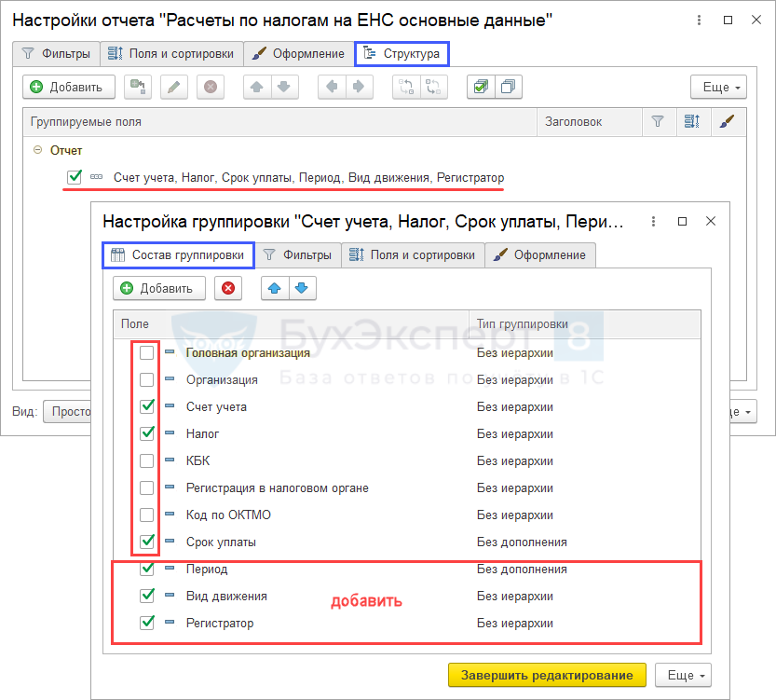
Task: Enable Код по ОКТМО checkbox
Action: 146,515
